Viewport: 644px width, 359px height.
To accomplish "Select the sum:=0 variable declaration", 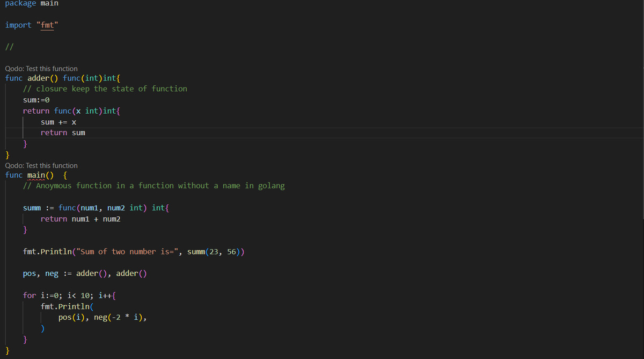I will pyautogui.click(x=35, y=99).
